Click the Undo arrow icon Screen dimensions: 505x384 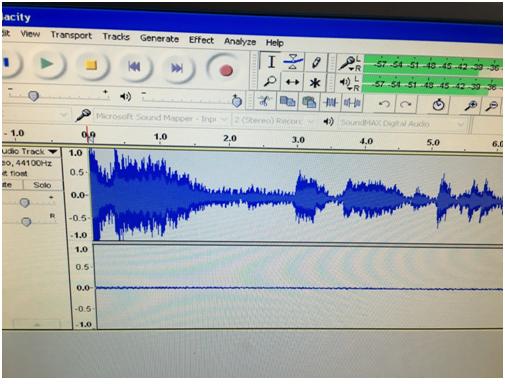click(x=385, y=104)
